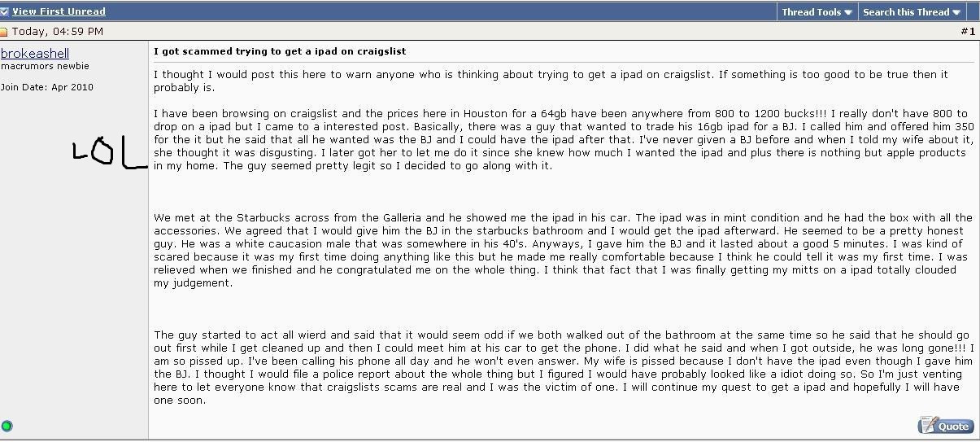Click the paragraph starting "We met at the Starbucks"
This screenshot has height=442, width=980.
(x=563, y=250)
